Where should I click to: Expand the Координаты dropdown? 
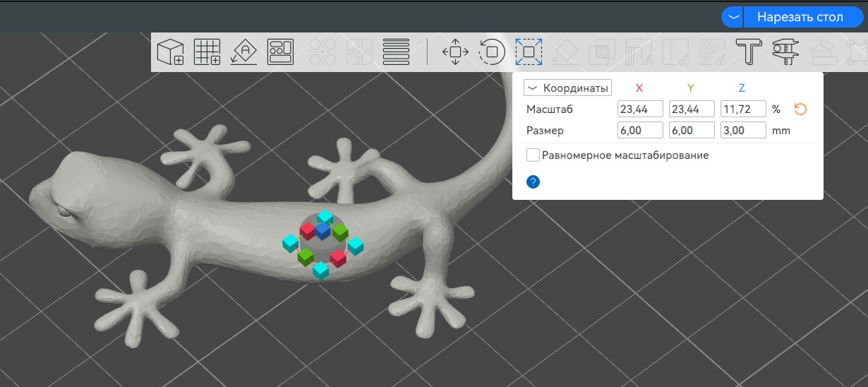[x=567, y=88]
